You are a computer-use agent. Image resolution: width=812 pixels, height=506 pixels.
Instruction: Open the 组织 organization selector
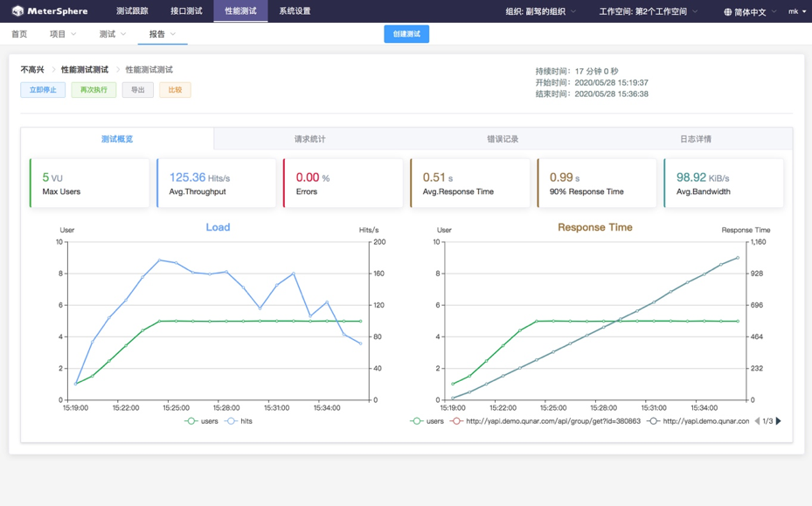tap(541, 11)
